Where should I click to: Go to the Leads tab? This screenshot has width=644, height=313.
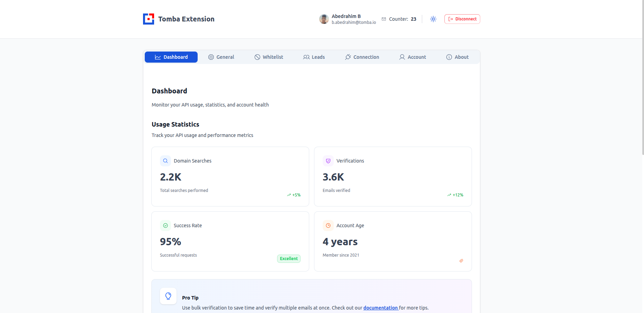coord(314,57)
